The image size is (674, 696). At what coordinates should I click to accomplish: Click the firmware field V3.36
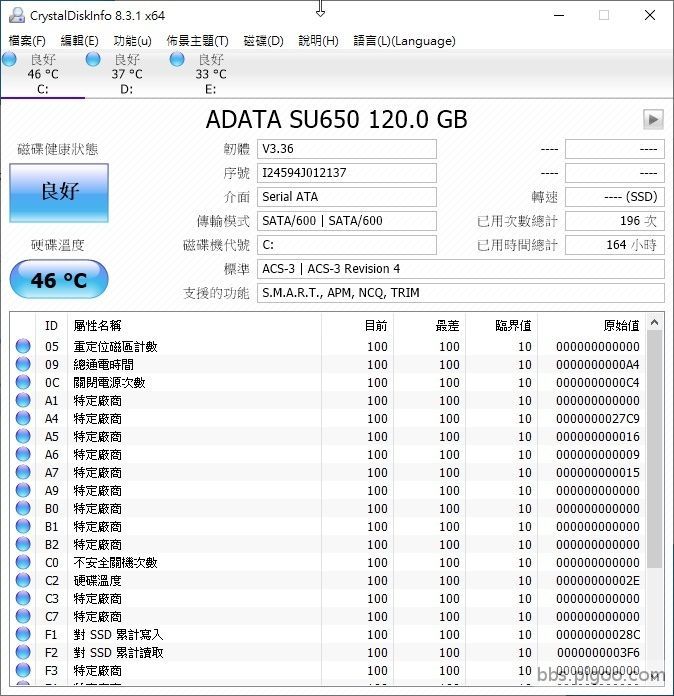tap(347, 149)
